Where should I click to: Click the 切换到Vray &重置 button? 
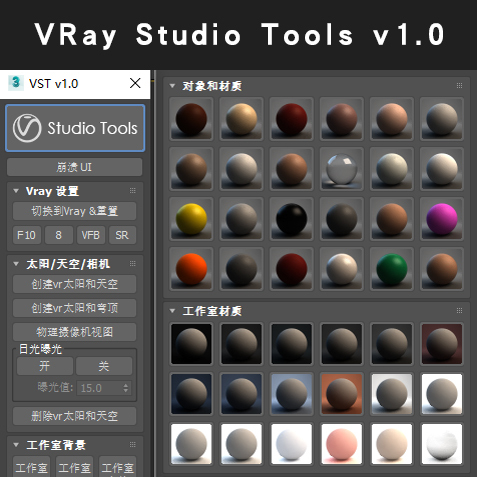[x=74, y=211]
